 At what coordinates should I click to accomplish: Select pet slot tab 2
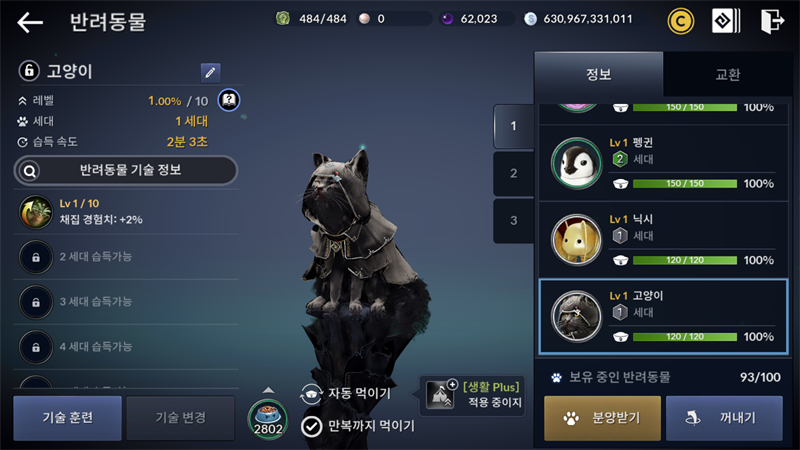[513, 173]
